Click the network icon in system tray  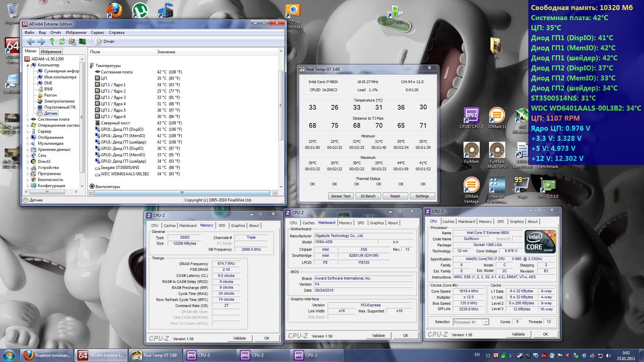600,356
